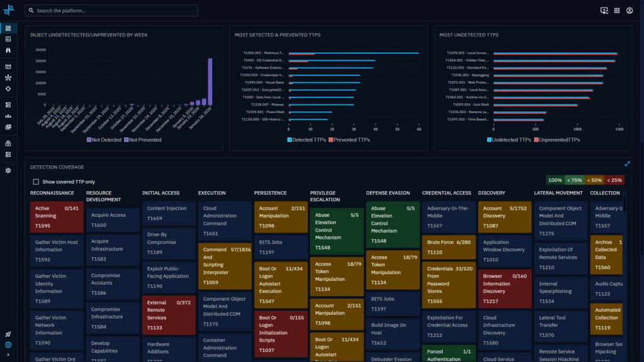Click the Search the platform input field
The width and height of the screenshot is (644, 362).
(111, 11)
